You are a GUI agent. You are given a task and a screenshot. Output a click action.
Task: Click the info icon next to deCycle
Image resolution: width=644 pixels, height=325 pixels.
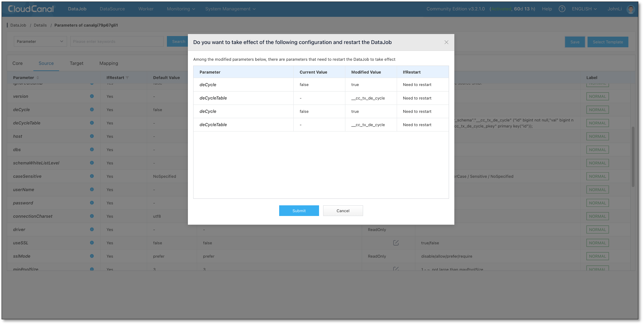pyautogui.click(x=92, y=110)
